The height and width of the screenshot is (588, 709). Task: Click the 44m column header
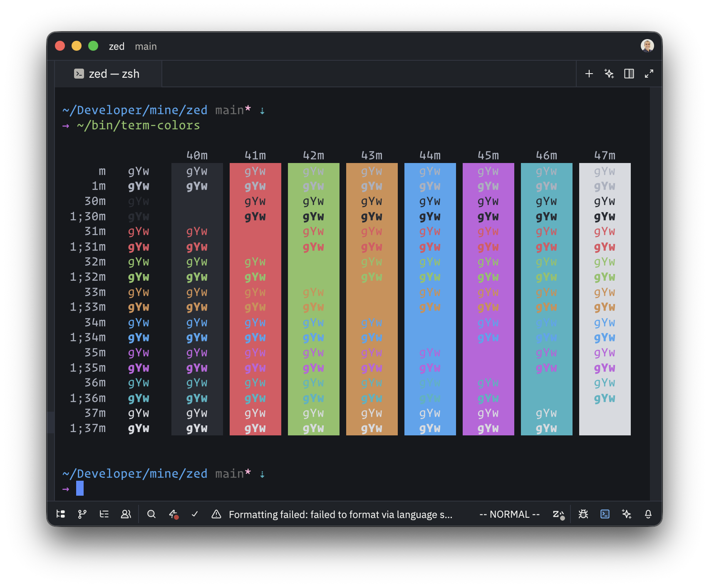coord(430,156)
